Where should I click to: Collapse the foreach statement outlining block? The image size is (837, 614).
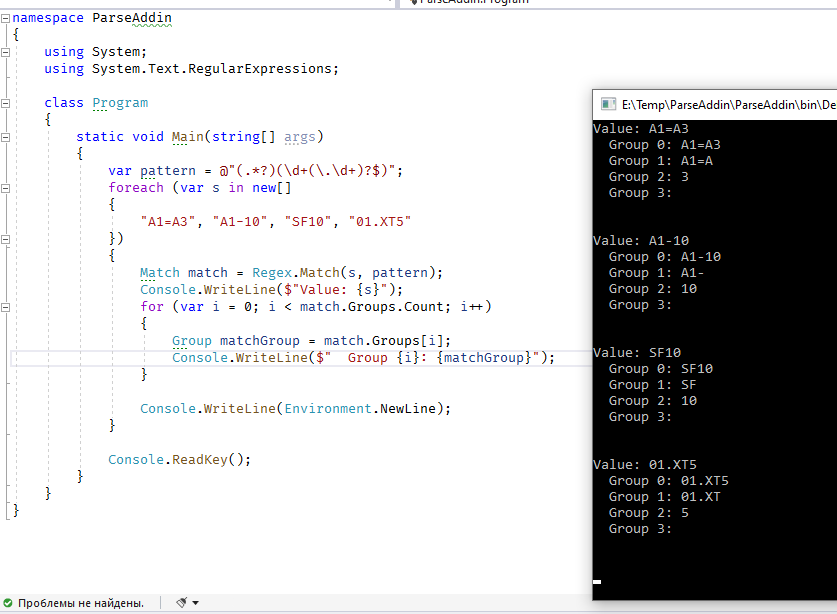pyautogui.click(x=5, y=188)
